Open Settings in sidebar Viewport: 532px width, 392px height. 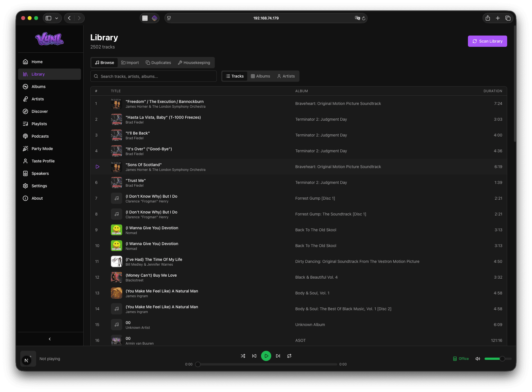click(x=49, y=186)
